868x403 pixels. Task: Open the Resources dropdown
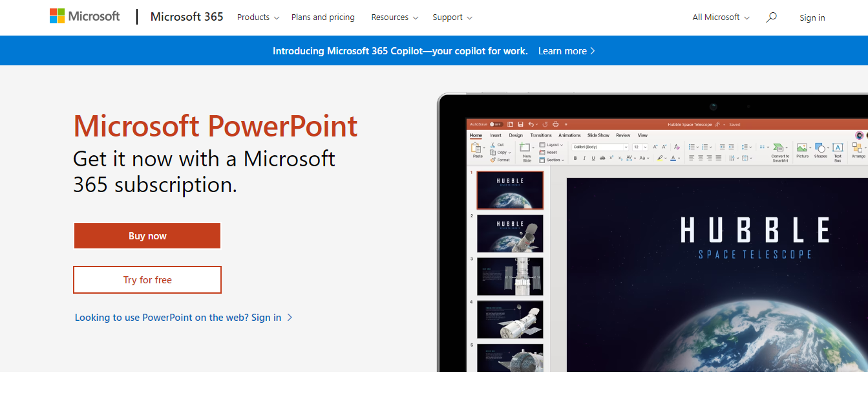394,17
